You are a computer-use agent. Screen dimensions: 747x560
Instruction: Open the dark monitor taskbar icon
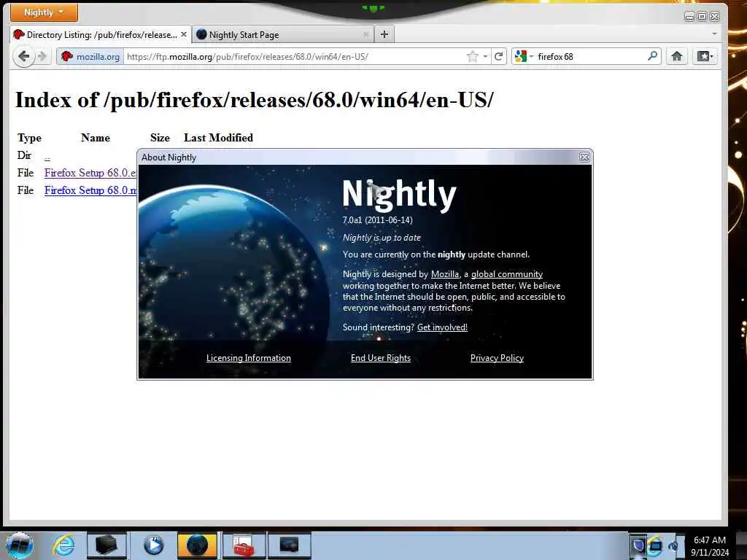pyautogui.click(x=289, y=545)
